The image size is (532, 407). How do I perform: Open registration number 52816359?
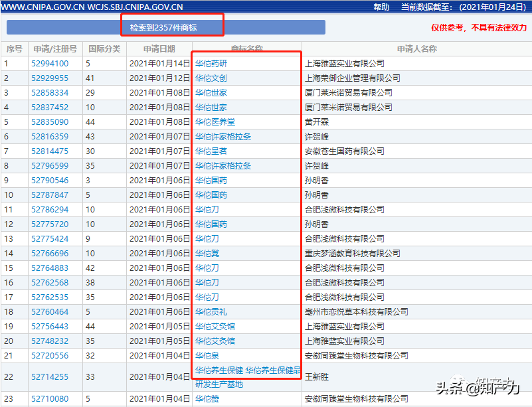(50, 136)
